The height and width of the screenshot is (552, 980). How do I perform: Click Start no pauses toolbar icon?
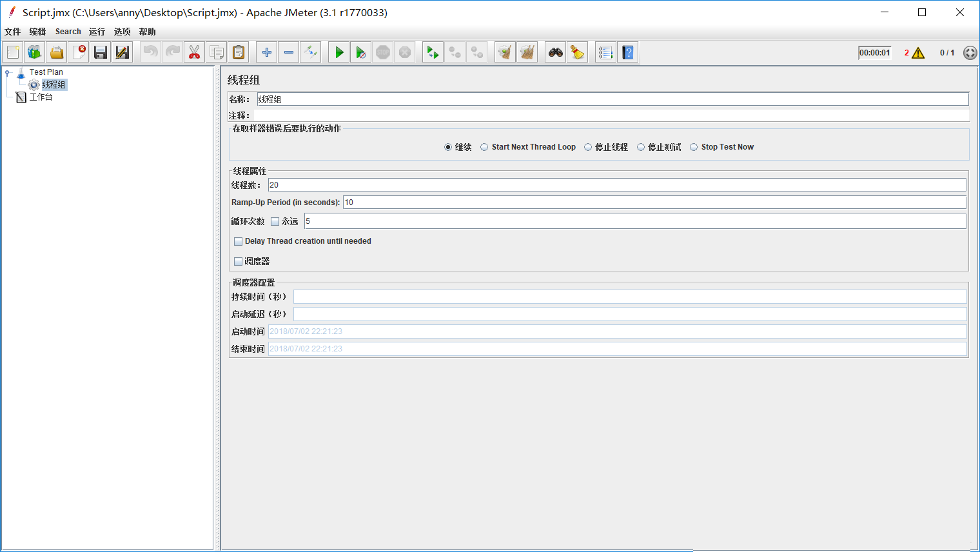pyautogui.click(x=361, y=52)
